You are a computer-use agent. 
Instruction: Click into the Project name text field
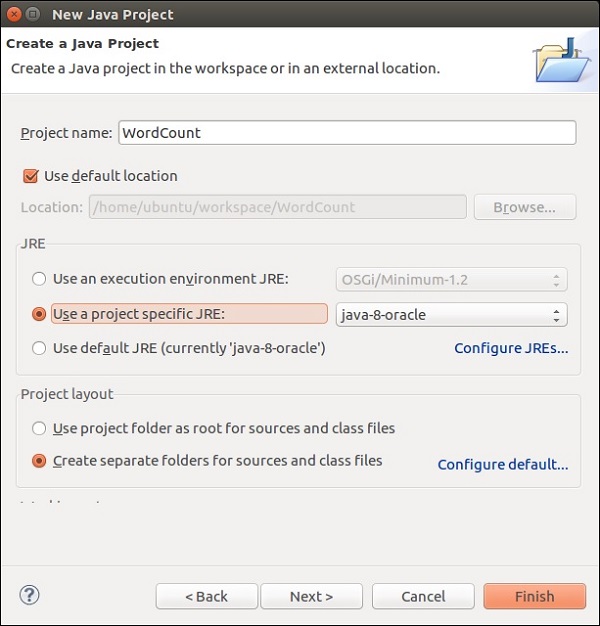[x=346, y=132]
